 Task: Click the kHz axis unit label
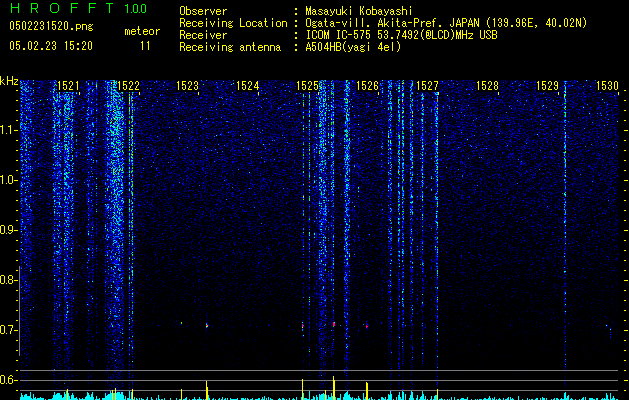click(9, 81)
